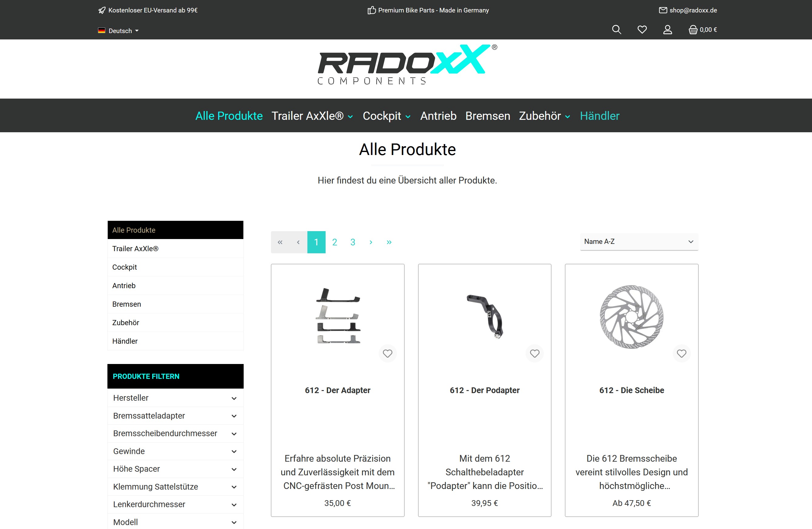Open the customer account icon

pyautogui.click(x=668, y=30)
